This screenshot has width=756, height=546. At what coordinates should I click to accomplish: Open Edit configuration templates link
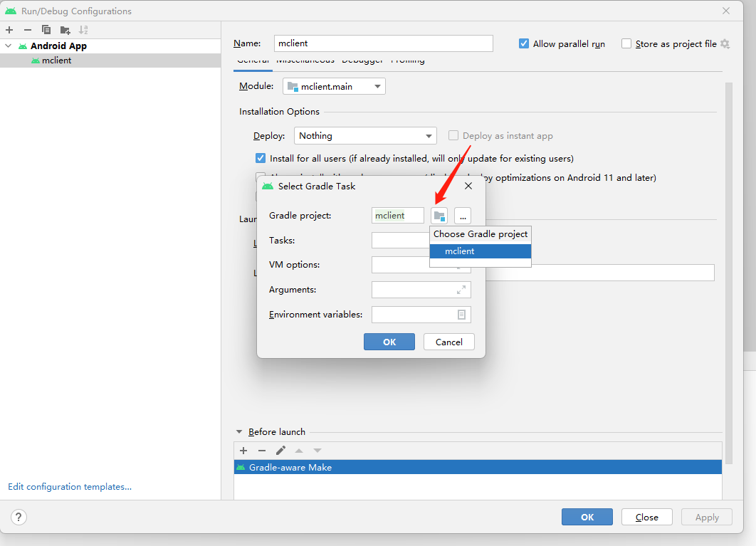[70, 487]
